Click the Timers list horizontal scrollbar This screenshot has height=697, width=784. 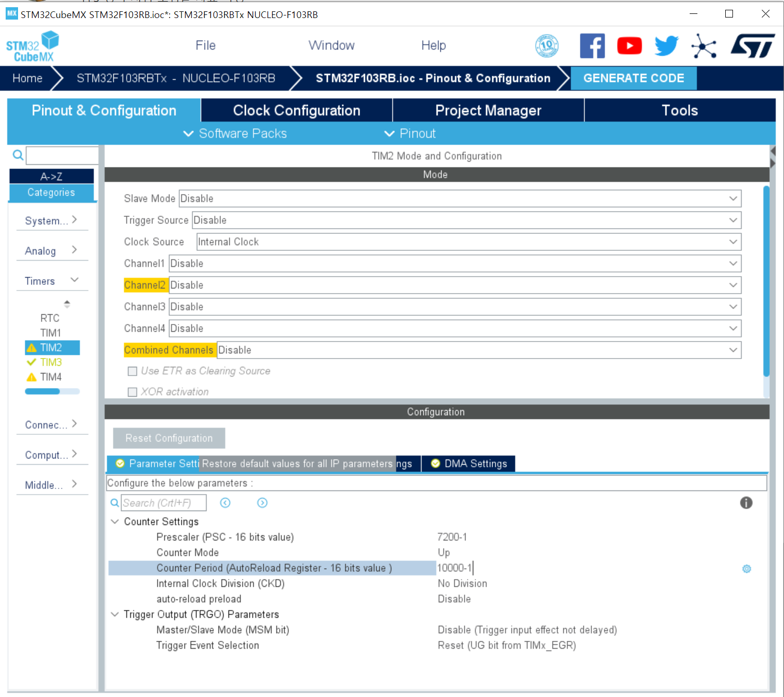tap(42, 392)
